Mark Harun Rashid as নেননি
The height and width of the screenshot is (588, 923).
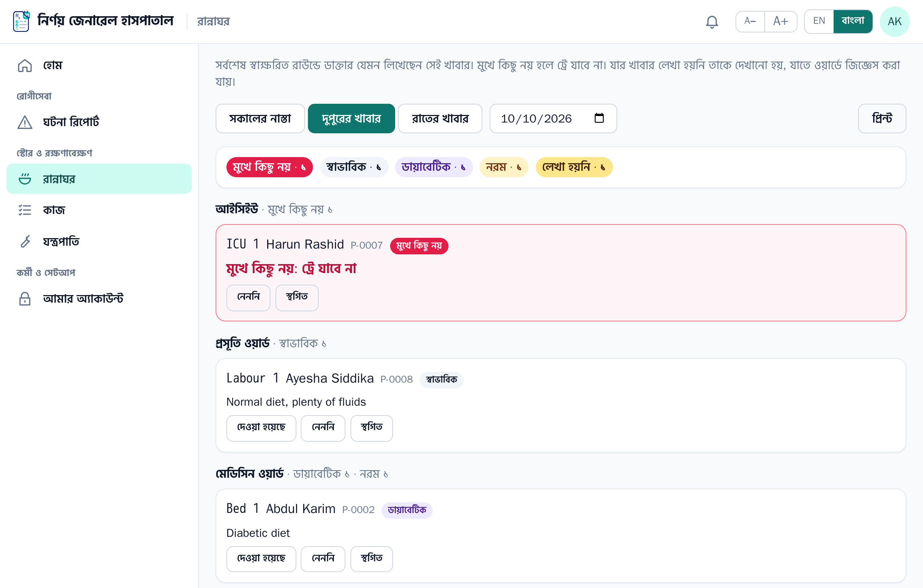click(248, 298)
